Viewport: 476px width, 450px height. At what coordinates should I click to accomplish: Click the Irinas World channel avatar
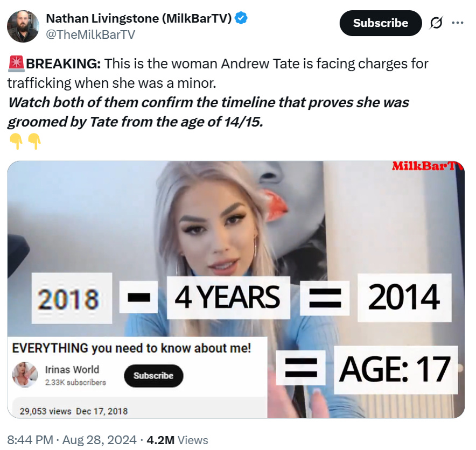[25, 375]
